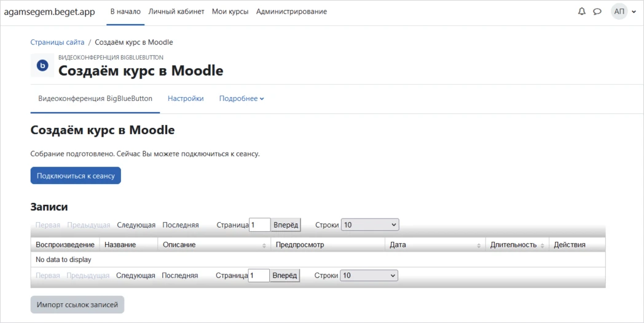Follow the Страницы сайта breadcrumb link
Viewport: 644px width, 323px height.
click(57, 42)
